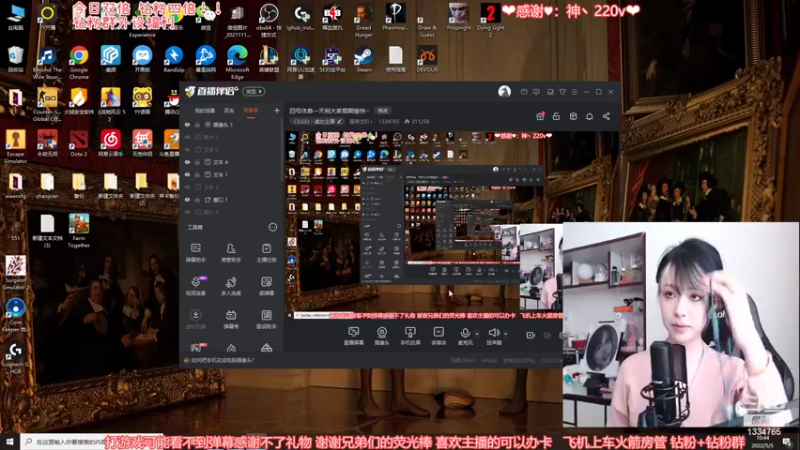Image resolution: width=800 pixels, height=450 pixels.
Task: Switch to the first scene tab 我的场景
Action: point(205,110)
